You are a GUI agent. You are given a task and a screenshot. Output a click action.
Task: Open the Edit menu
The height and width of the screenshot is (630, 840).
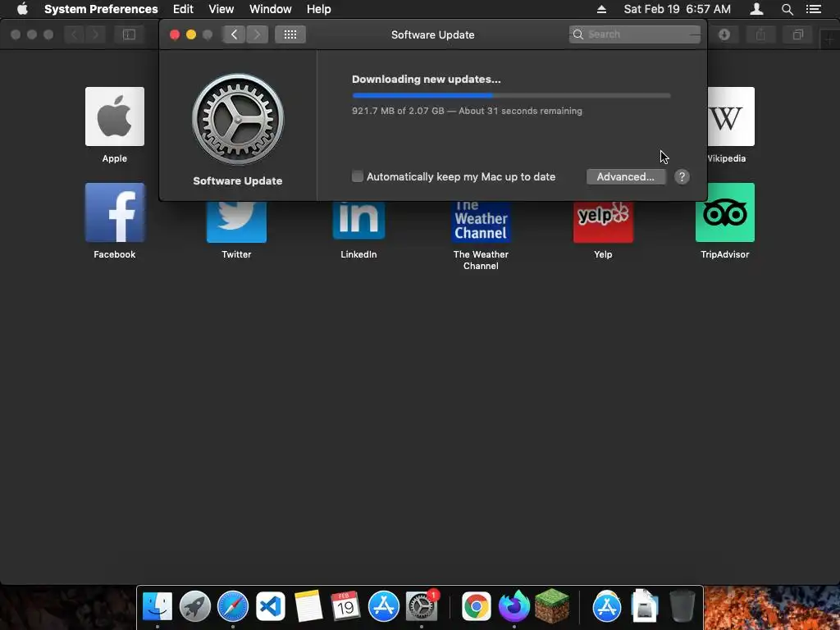click(x=183, y=9)
